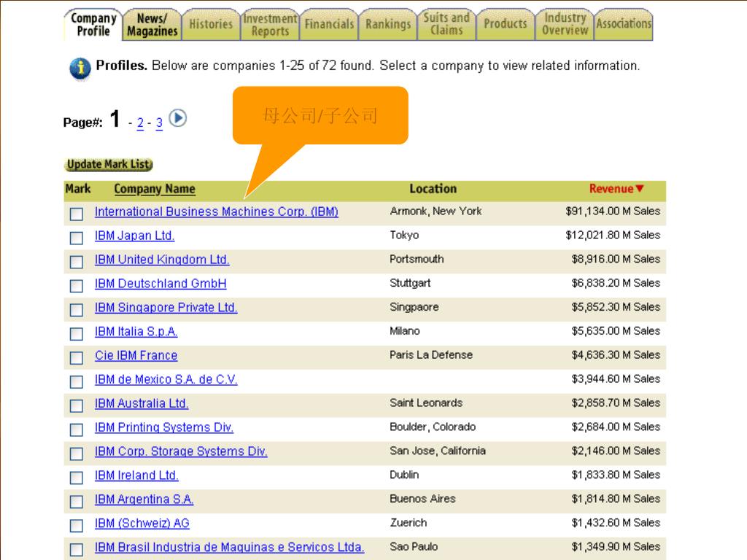The width and height of the screenshot is (747, 560).
Task: Check the IBM Deutschland GmbH box
Action: pyautogui.click(x=76, y=286)
